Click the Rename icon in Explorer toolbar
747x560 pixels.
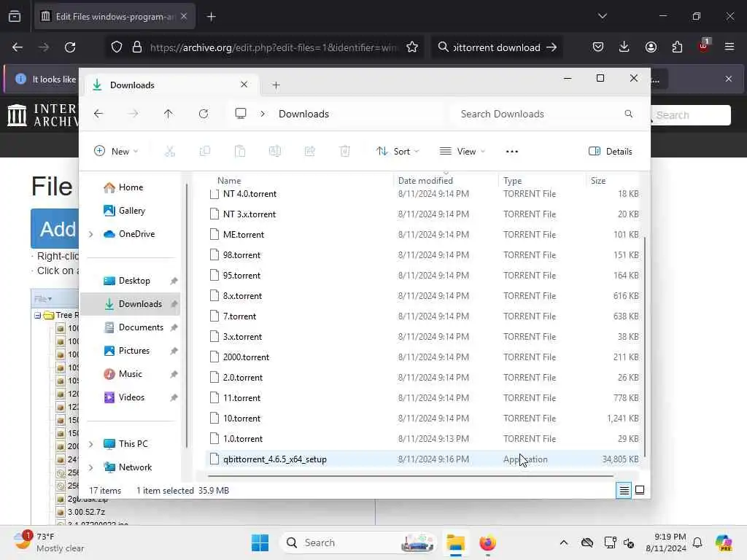[x=275, y=152]
